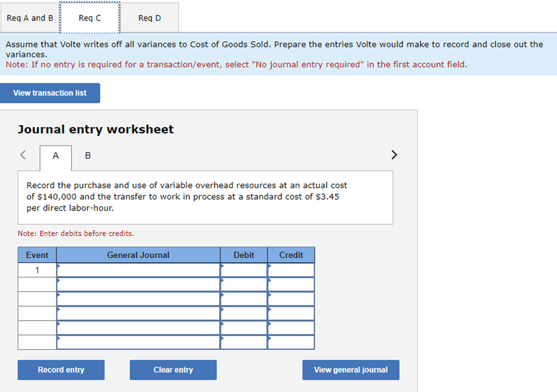Click the Event 1 cell in the table

[x=37, y=269]
